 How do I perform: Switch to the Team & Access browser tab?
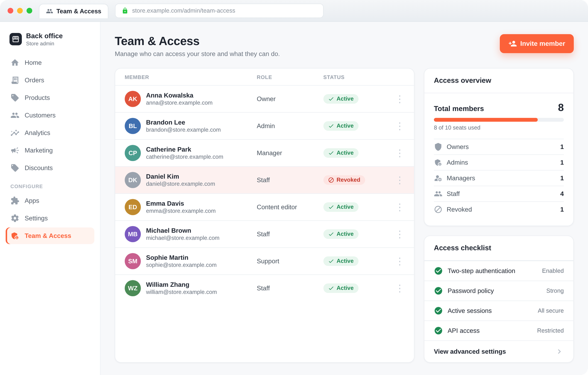point(74,11)
